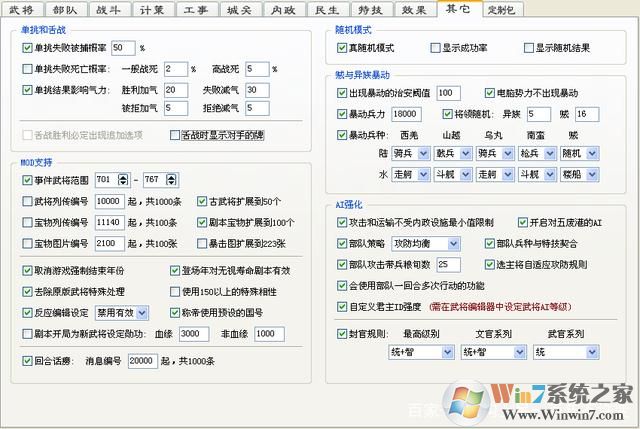Uncheck the 真随机模式 option

343,47
